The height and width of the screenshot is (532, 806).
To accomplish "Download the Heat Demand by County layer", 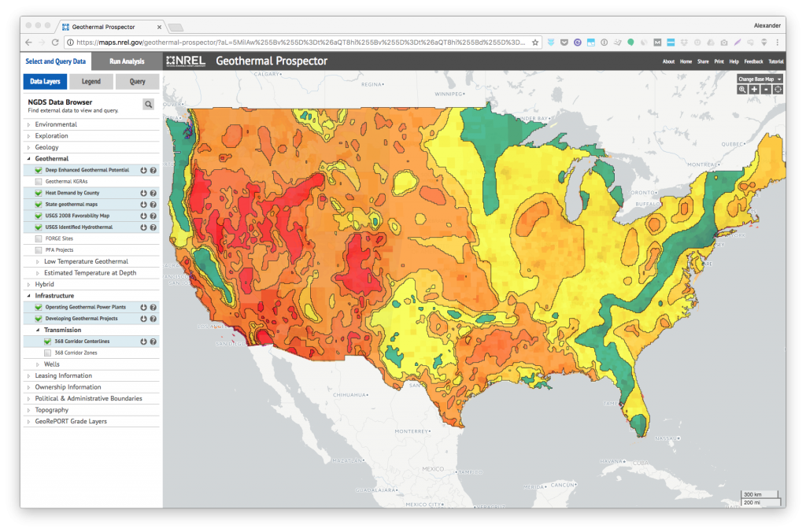I will click(x=144, y=193).
